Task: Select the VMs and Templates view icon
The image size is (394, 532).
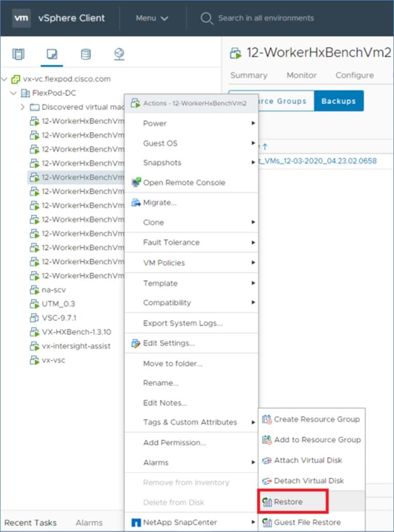Action: pyautogui.click(x=51, y=54)
